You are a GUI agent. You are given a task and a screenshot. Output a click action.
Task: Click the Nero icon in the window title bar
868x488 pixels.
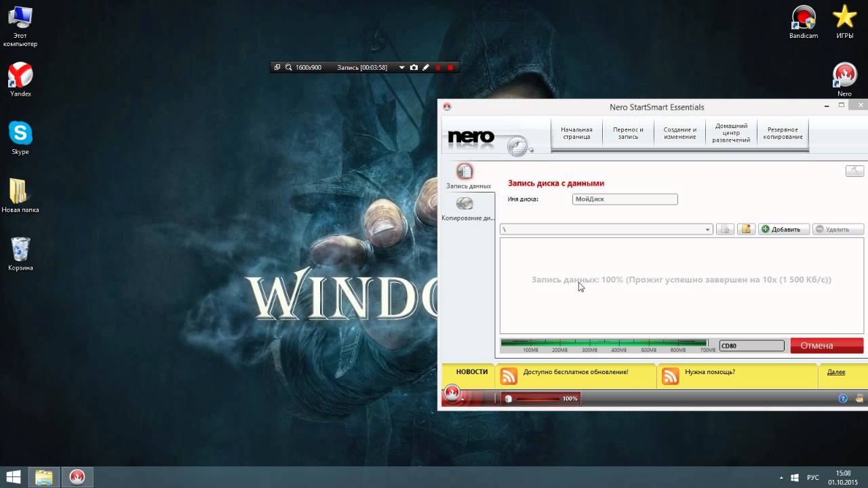pyautogui.click(x=446, y=106)
